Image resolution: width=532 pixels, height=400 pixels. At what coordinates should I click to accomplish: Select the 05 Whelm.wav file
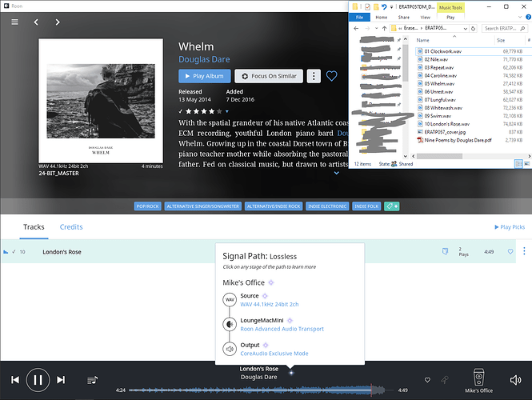439,83
